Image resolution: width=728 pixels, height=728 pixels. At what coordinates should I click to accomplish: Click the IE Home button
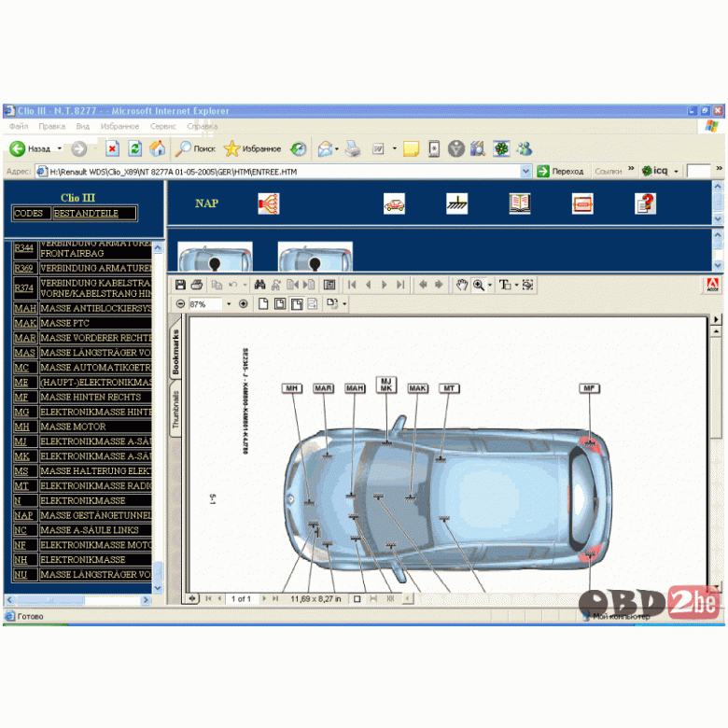(158, 148)
